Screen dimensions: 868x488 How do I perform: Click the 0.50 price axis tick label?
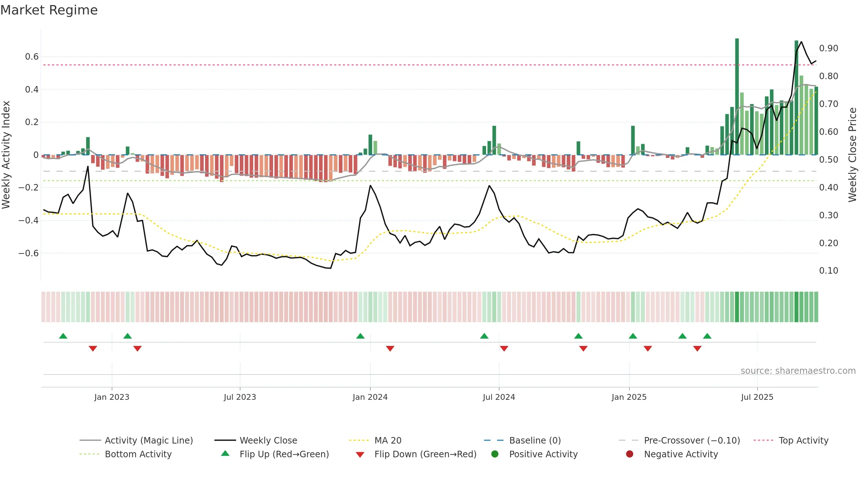tap(829, 159)
